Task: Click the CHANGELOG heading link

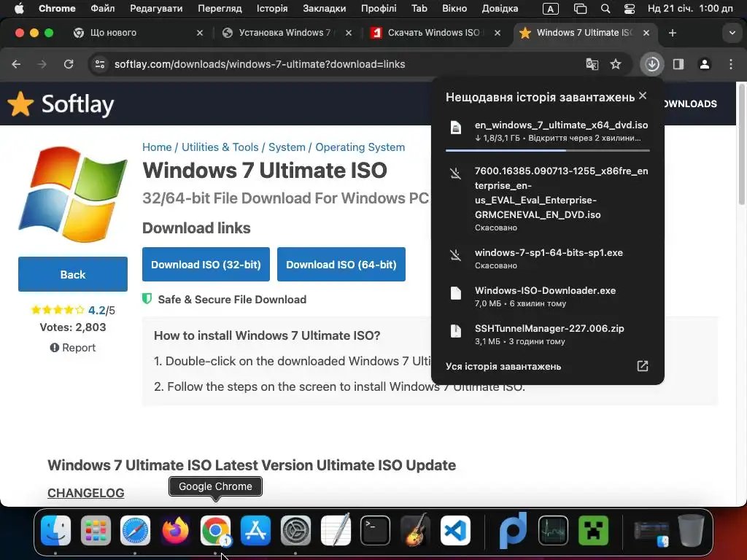Action: point(86,493)
